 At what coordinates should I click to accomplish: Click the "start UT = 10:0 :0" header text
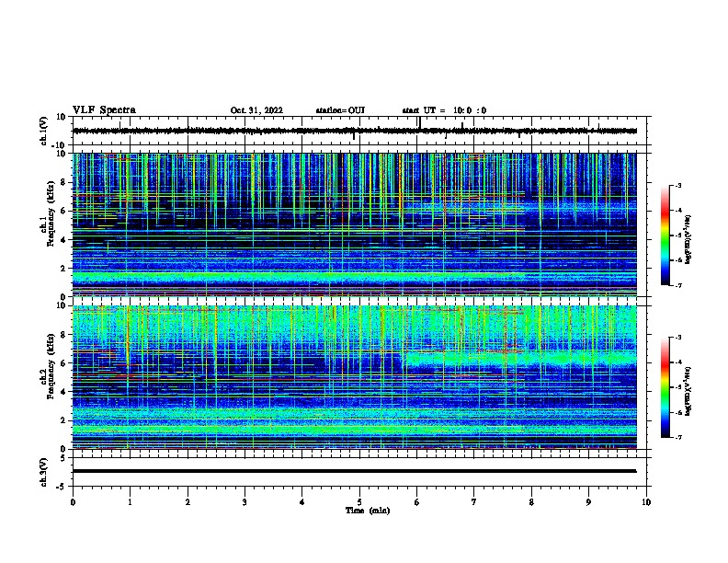(x=444, y=110)
